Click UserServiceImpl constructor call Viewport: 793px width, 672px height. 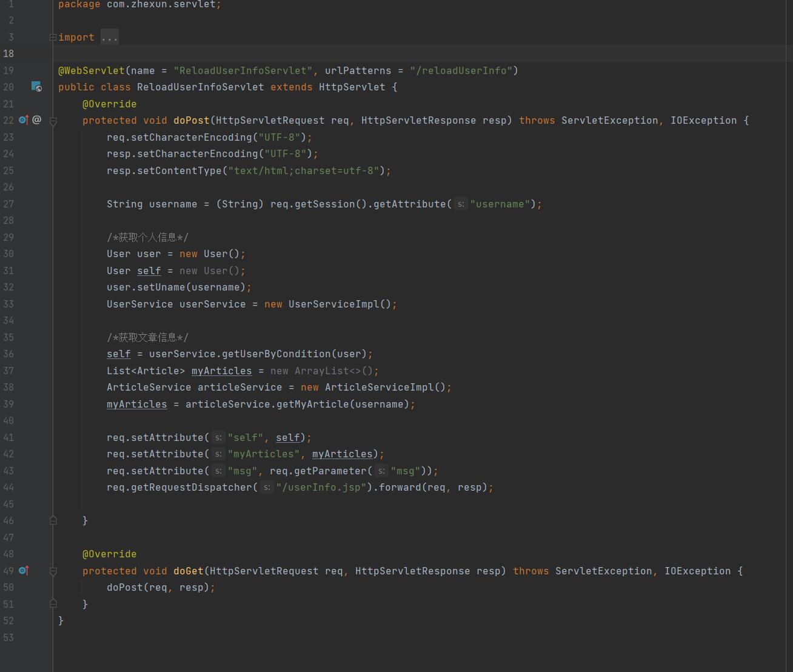(334, 304)
